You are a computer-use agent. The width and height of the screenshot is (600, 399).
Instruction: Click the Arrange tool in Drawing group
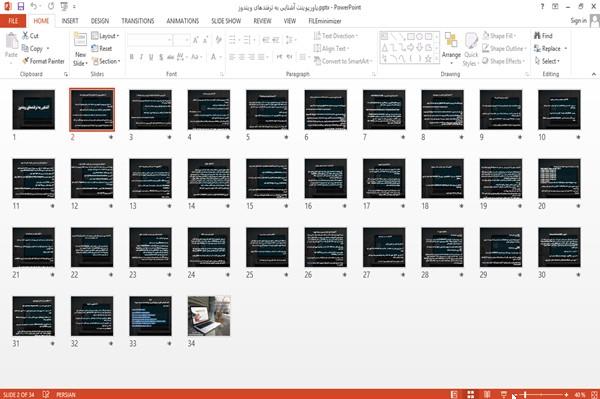[x=451, y=48]
